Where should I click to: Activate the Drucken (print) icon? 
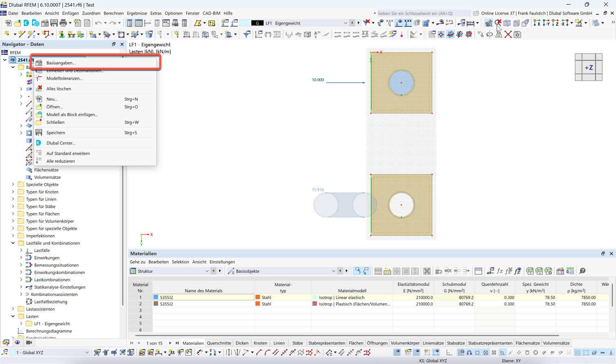[x=63, y=23]
